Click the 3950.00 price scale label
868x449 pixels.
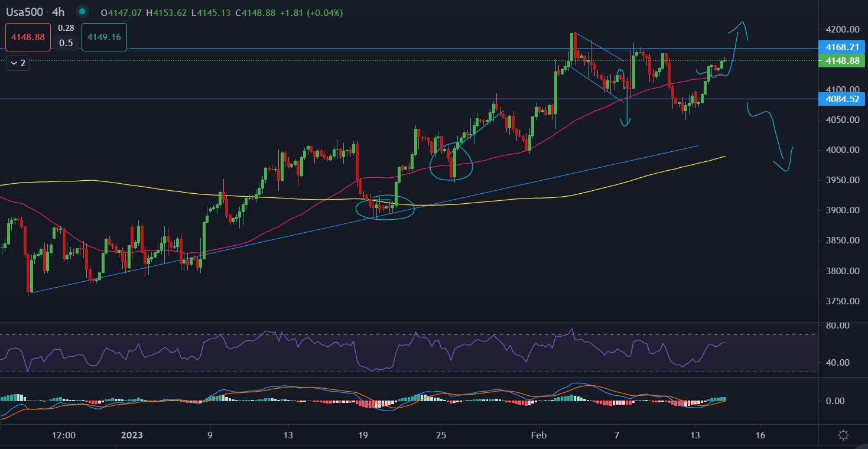point(841,180)
